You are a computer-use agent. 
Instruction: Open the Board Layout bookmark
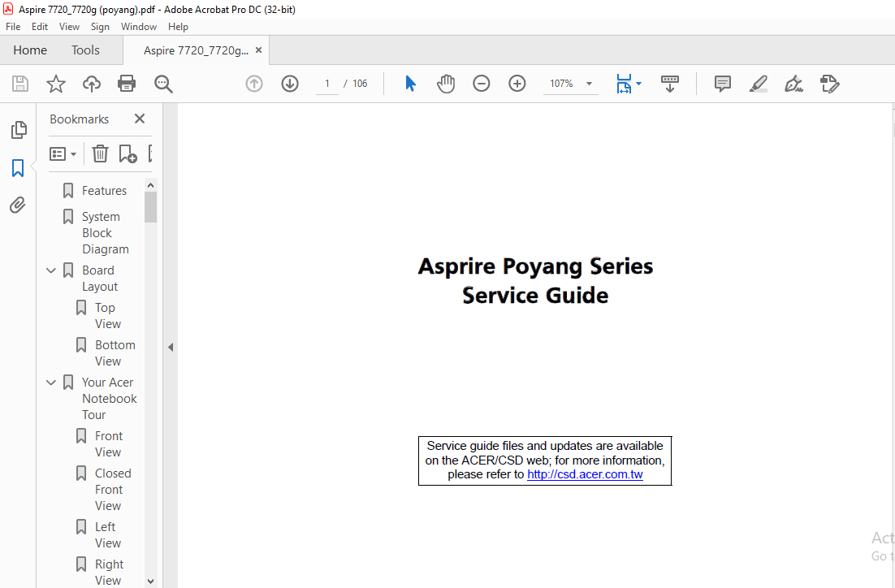point(100,278)
